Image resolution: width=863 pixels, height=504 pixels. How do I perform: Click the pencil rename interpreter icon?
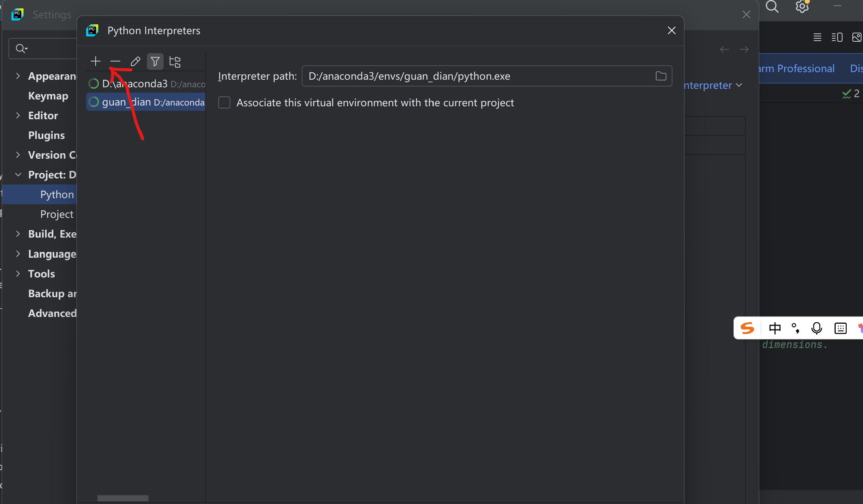[135, 61]
